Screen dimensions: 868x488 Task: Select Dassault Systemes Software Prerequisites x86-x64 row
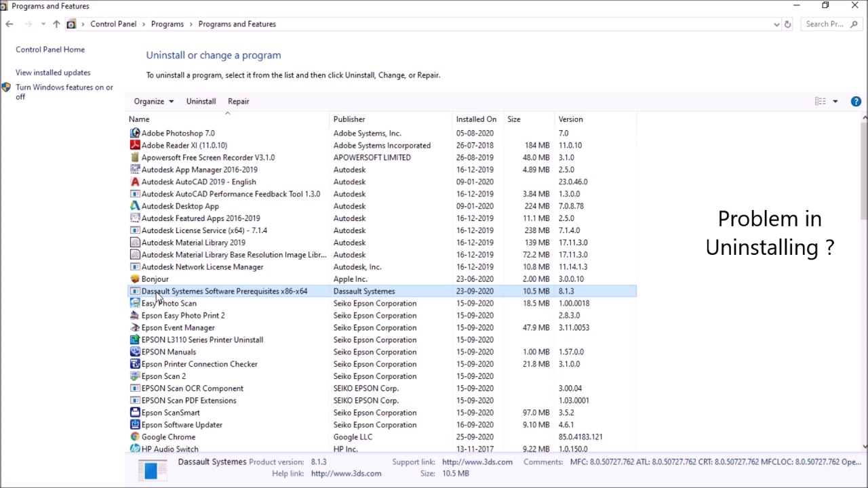point(382,291)
